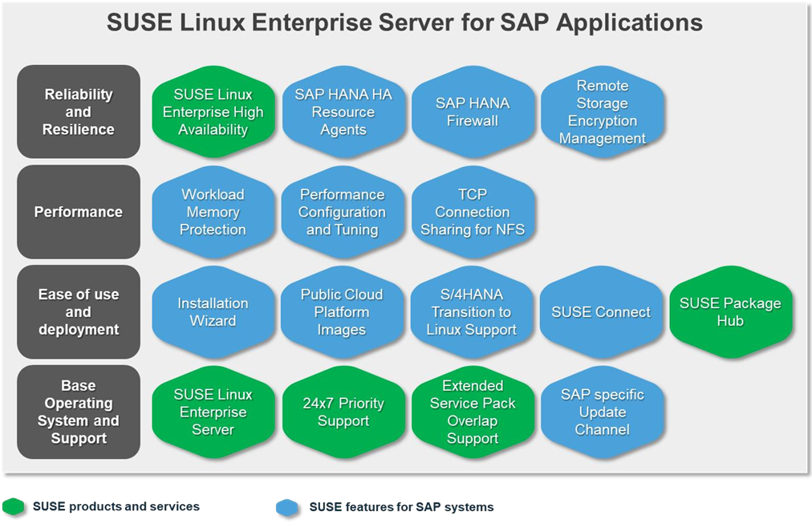Viewport: 812px width, 524px height.
Task: Select S/4HANA Transition to Linux Support hexagon
Action: click(471, 311)
